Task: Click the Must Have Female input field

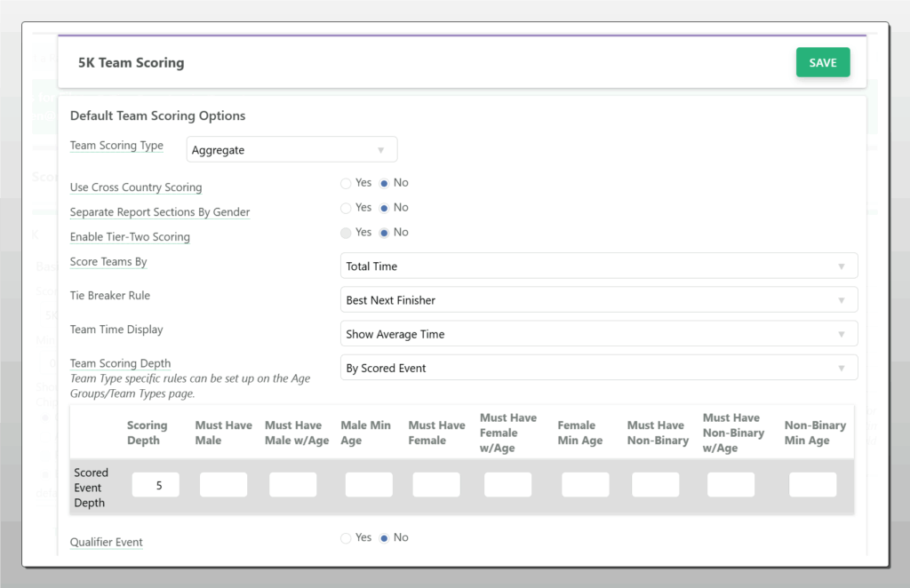Action: pos(436,485)
